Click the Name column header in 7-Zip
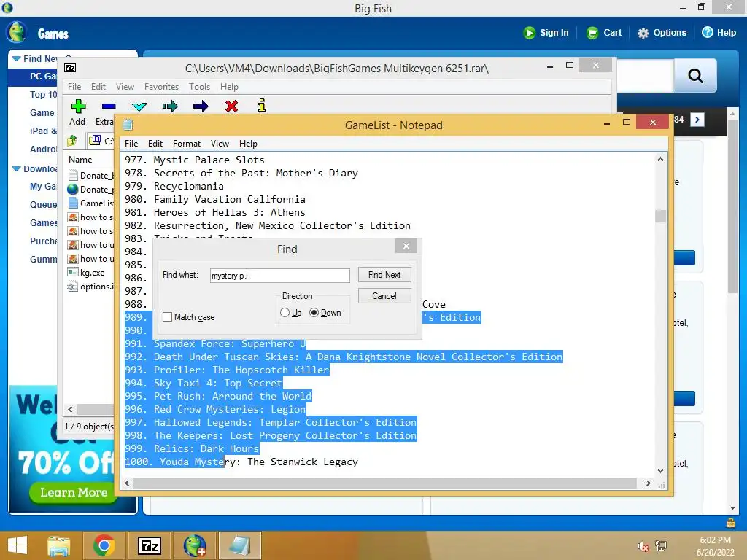 pos(80,160)
